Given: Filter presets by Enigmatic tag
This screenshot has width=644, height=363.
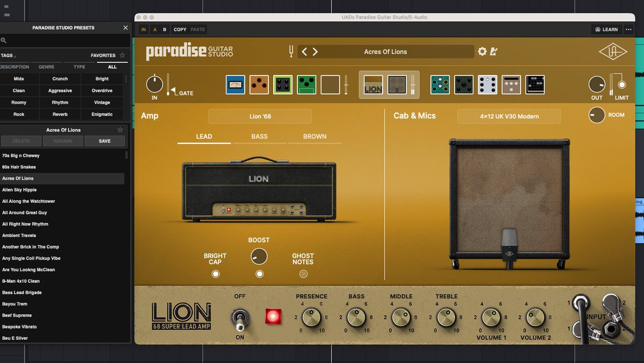Looking at the screenshot, I should tap(102, 114).
